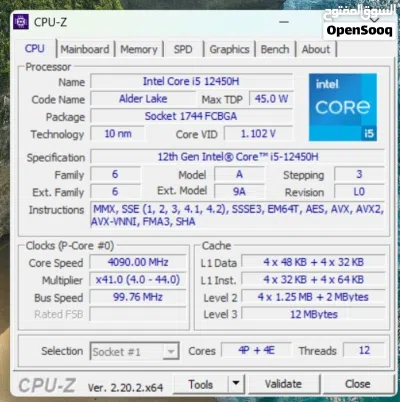
Task: Click the Bus Speed 99.76 MHz value
Action: coord(138,297)
